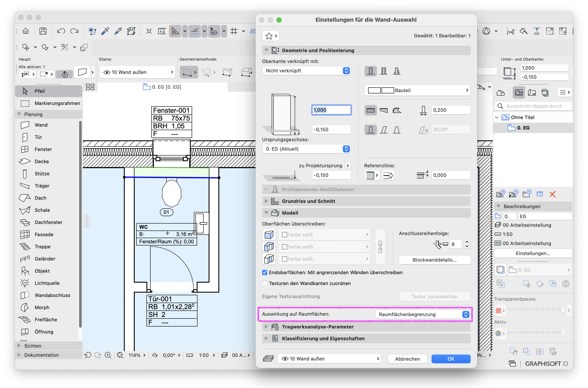Select straight wall geometry option
Image resolution: width=588 pixels, height=388 pixels.
(370, 110)
